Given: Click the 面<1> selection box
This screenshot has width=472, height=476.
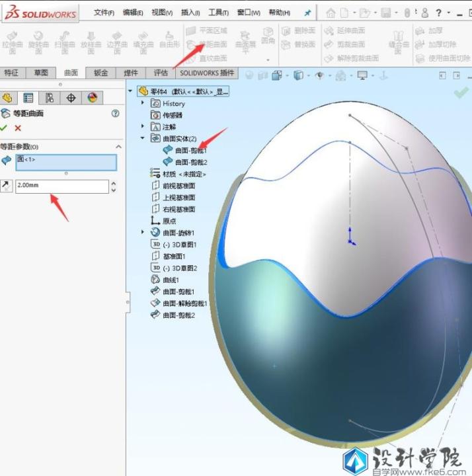Looking at the screenshot, I should click(x=66, y=163).
